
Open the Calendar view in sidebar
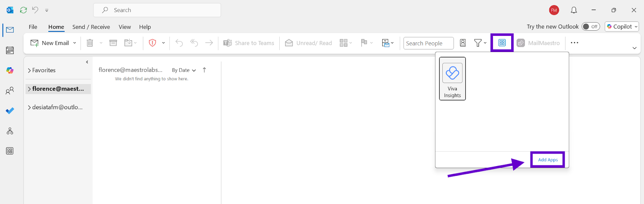(x=10, y=50)
